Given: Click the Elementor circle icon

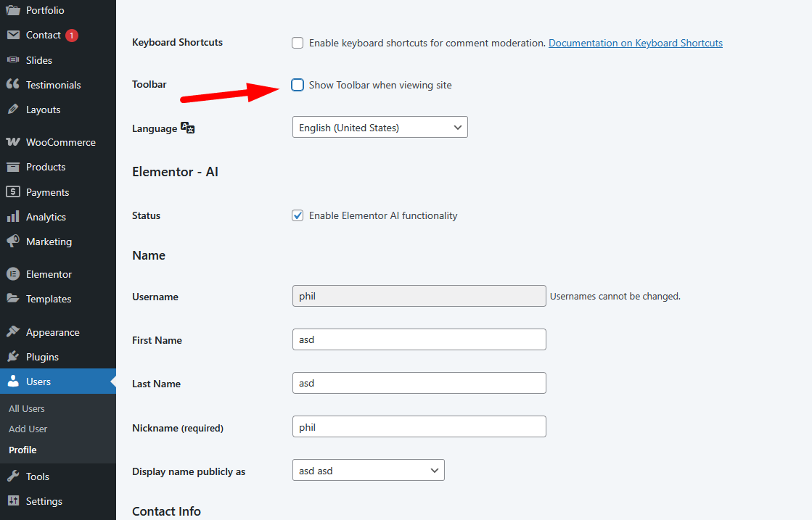Looking at the screenshot, I should (x=13, y=274).
